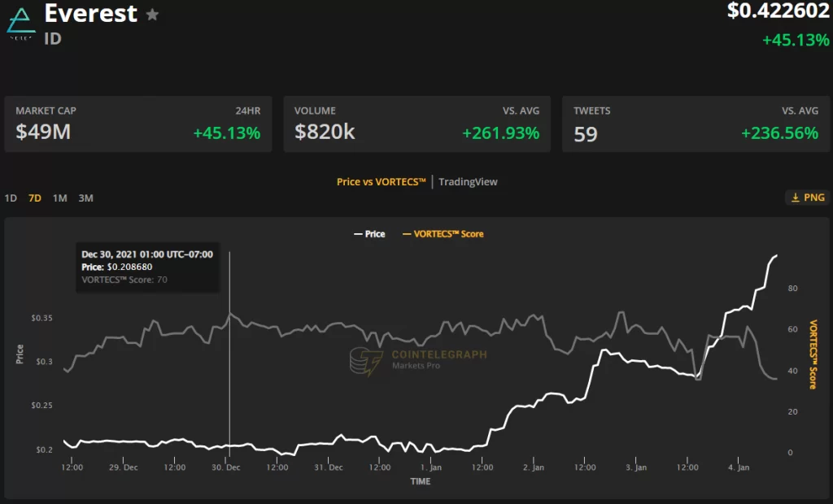Click the ID ticker symbol label

(x=53, y=38)
